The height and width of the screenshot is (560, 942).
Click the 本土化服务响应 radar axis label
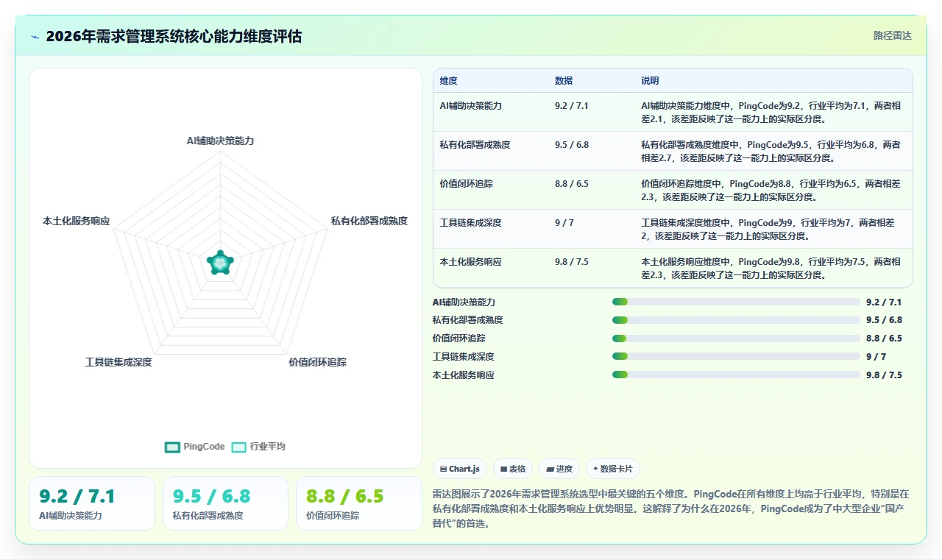point(77,221)
